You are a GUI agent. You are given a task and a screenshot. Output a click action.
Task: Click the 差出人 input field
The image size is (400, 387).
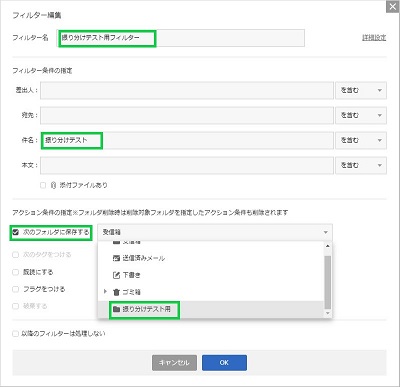pyautogui.click(x=187, y=90)
